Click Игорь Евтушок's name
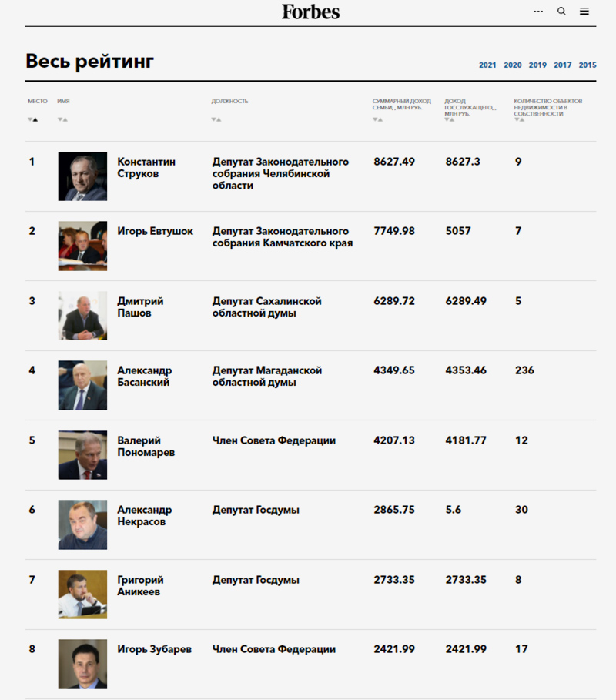 (x=155, y=231)
